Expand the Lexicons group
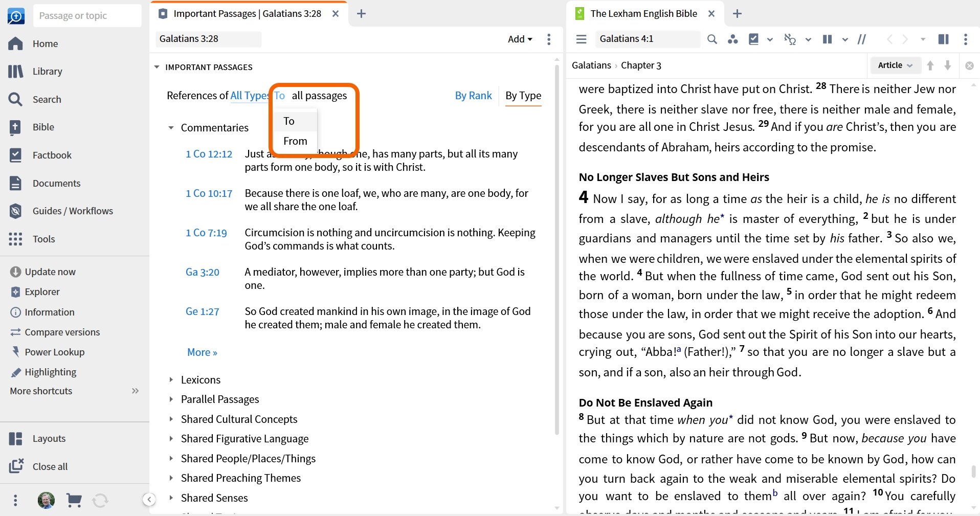Viewport: 980px width, 516px height. tap(171, 379)
